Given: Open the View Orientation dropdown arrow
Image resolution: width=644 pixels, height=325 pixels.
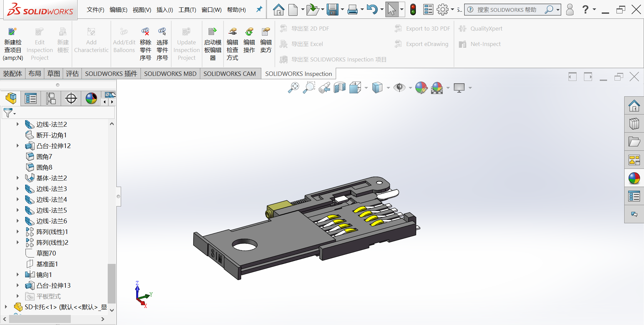Looking at the screenshot, I should [366, 88].
